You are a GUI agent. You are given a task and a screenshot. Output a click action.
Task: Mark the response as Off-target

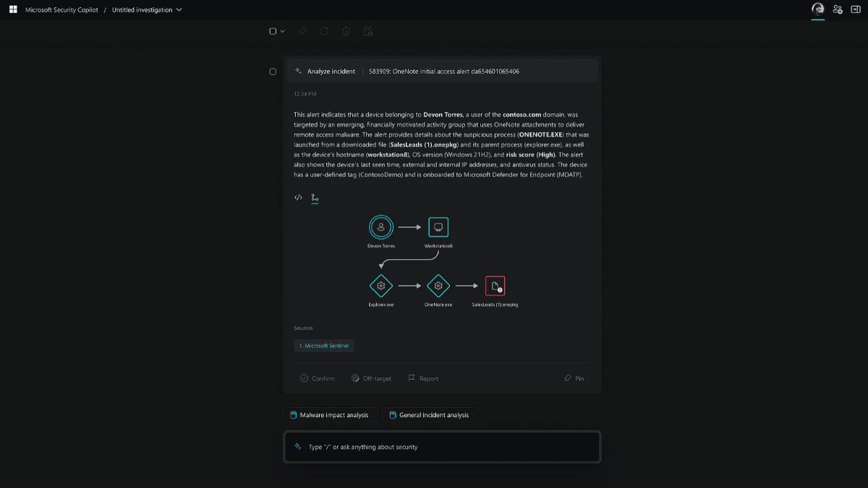371,378
